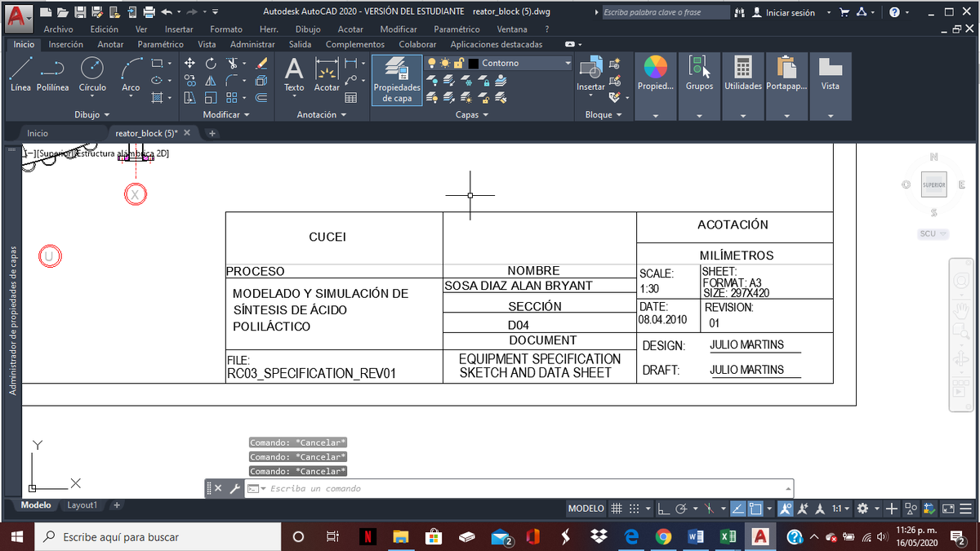
Task: Switch to the Layout1 tab
Action: (x=82, y=505)
